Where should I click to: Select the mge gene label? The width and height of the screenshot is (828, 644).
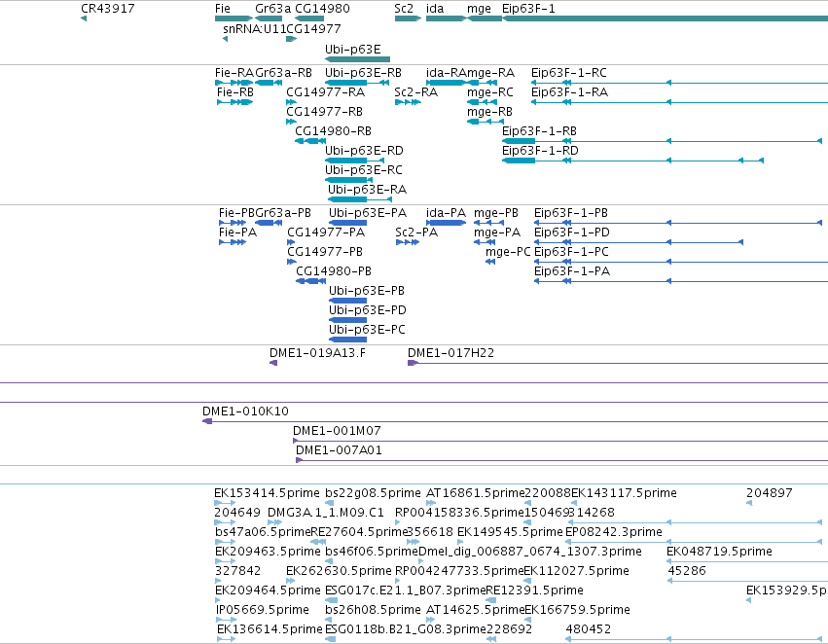[x=479, y=9]
